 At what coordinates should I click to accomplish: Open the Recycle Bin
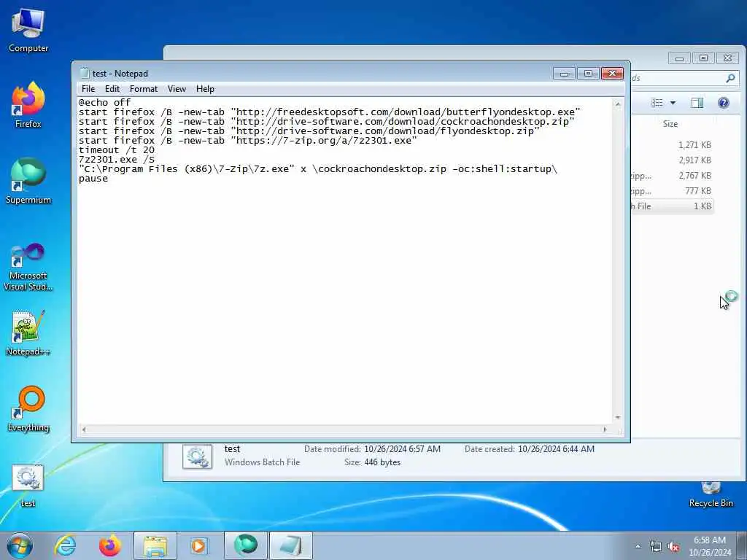pos(711,494)
